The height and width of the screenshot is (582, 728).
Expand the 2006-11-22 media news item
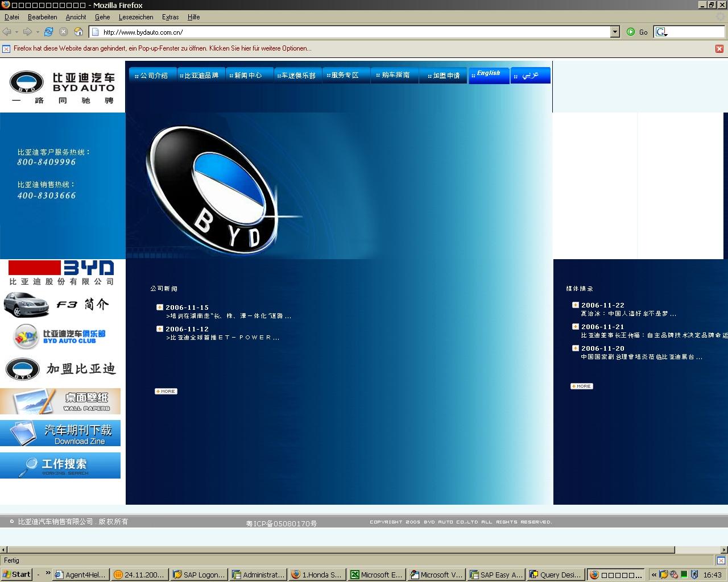tap(576, 305)
